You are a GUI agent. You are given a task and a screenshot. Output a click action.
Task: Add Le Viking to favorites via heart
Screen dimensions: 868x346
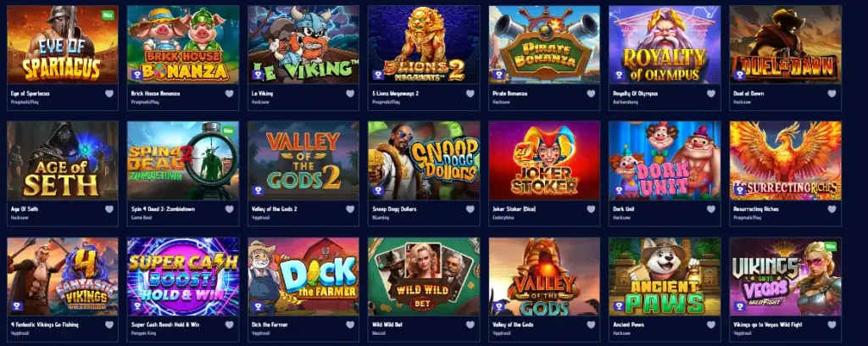coord(350,93)
